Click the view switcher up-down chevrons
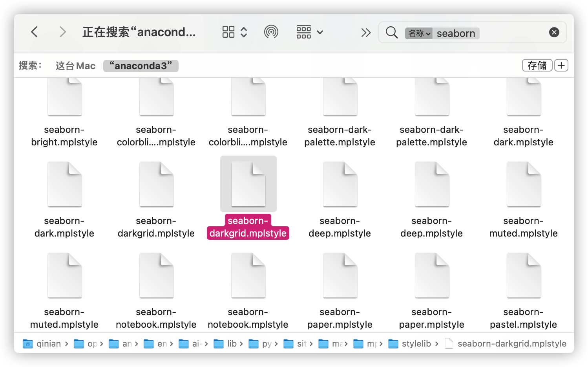This screenshot has height=367, width=588. tap(244, 32)
